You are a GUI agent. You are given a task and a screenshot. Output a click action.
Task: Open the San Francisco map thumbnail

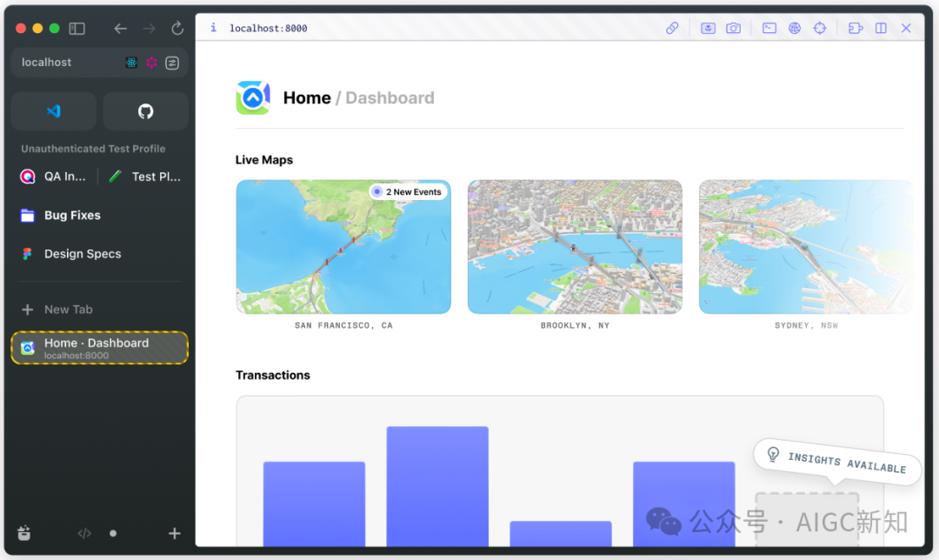coord(343,247)
